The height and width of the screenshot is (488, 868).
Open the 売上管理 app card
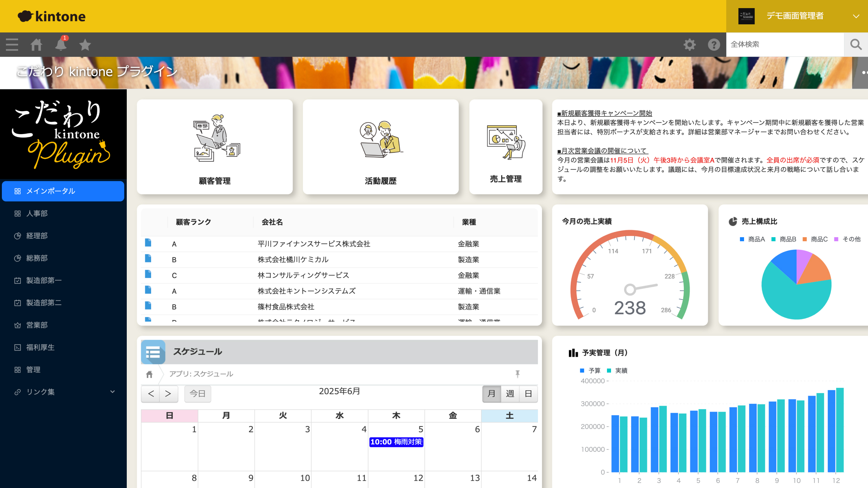coord(506,147)
